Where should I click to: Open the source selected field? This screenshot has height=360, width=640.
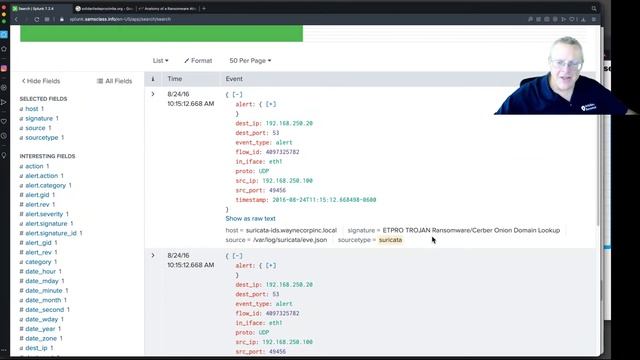pyautogui.click(x=35, y=128)
